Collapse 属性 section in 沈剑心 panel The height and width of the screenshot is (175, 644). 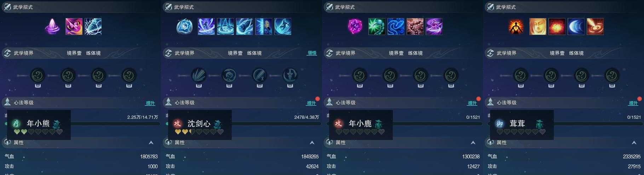pyautogui.click(x=312, y=142)
